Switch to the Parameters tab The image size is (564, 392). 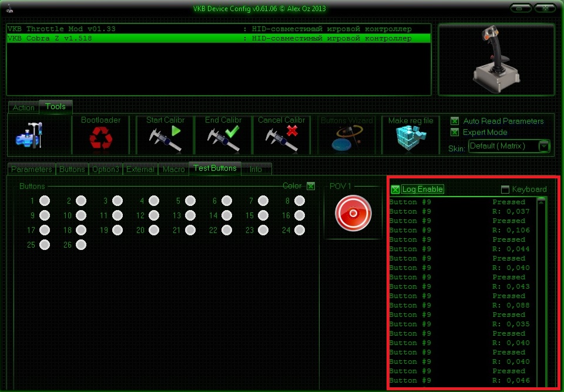pyautogui.click(x=31, y=169)
